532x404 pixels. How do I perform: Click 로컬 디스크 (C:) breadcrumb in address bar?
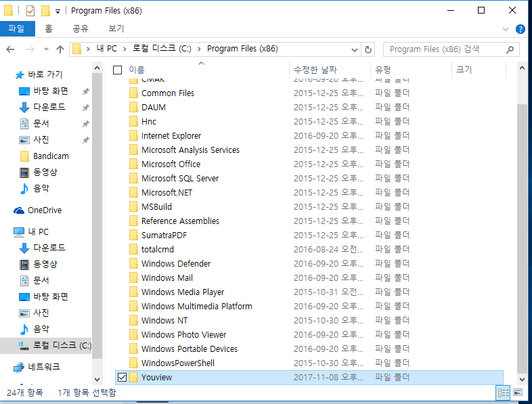[x=162, y=49]
